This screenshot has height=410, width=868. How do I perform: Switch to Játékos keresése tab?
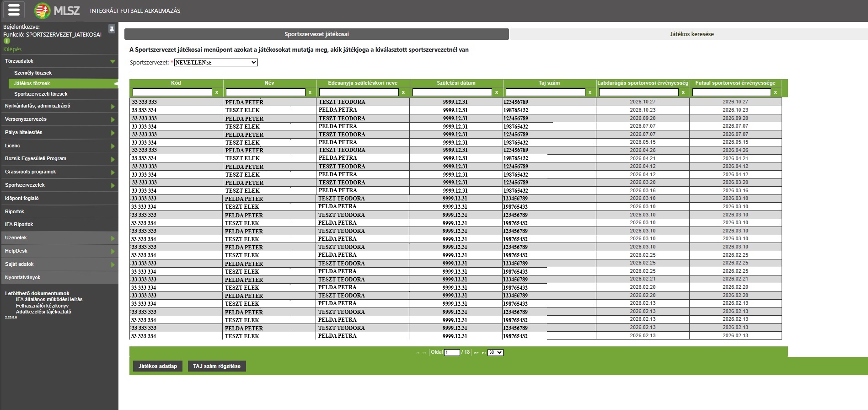click(691, 34)
